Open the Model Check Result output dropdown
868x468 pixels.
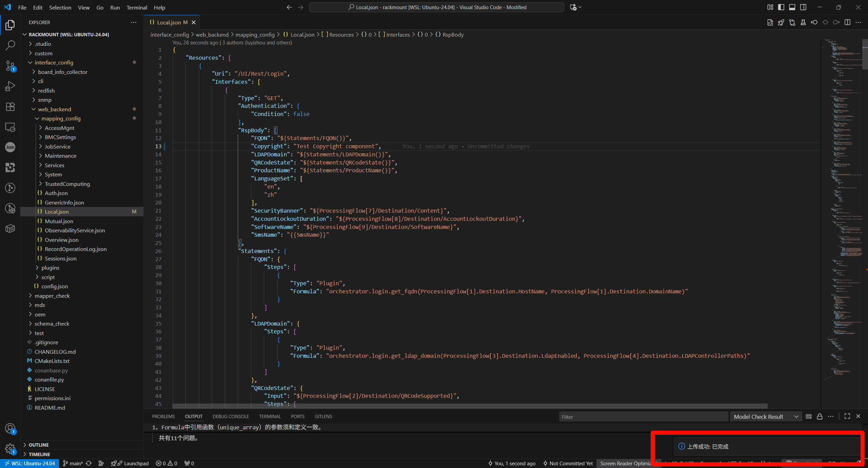(x=766, y=417)
